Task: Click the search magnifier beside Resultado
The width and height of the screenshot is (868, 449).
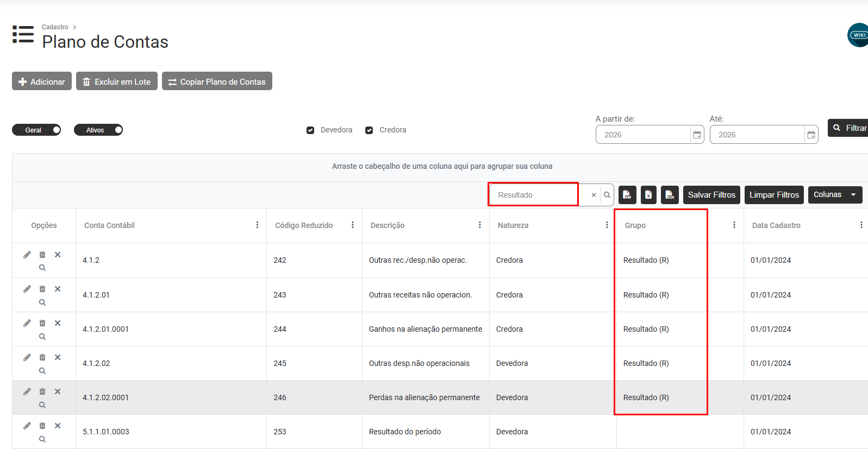Action: pos(607,195)
